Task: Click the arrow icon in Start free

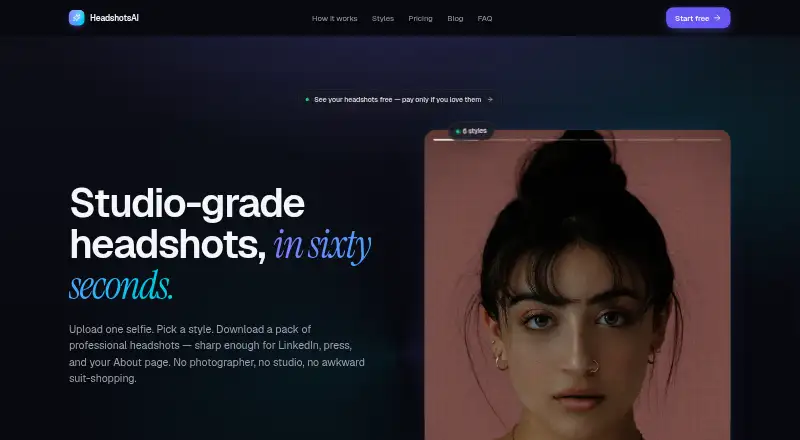Action: pyautogui.click(x=717, y=18)
